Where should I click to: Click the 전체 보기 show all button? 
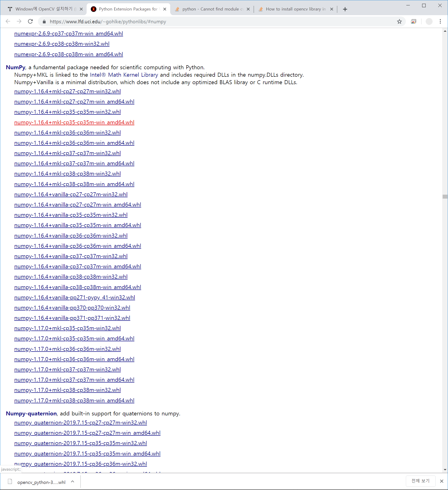click(420, 481)
